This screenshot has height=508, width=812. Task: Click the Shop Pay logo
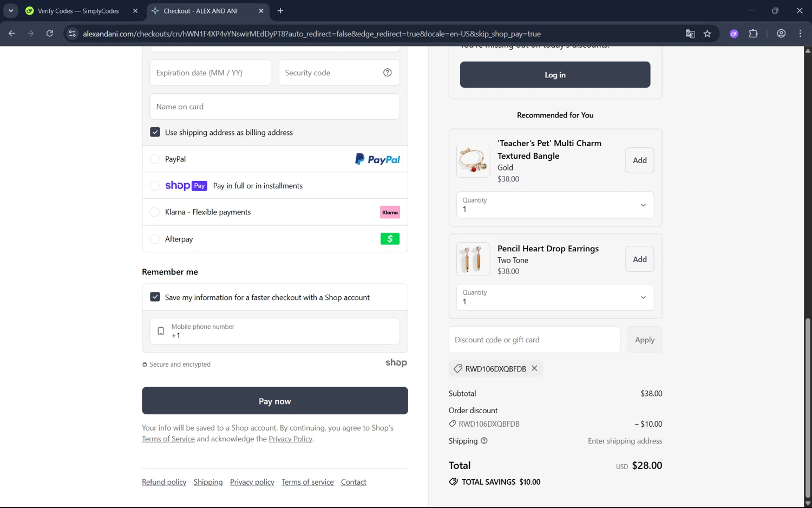tap(186, 186)
